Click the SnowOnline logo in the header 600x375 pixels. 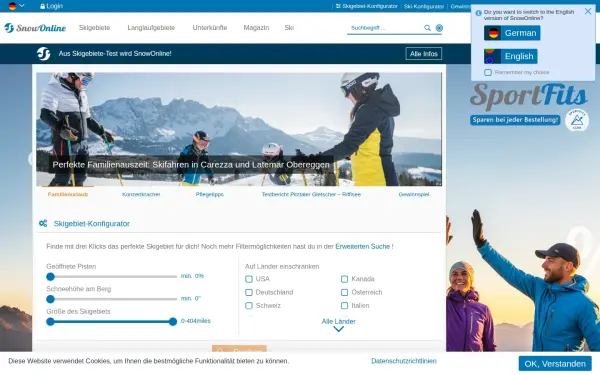[x=35, y=28]
